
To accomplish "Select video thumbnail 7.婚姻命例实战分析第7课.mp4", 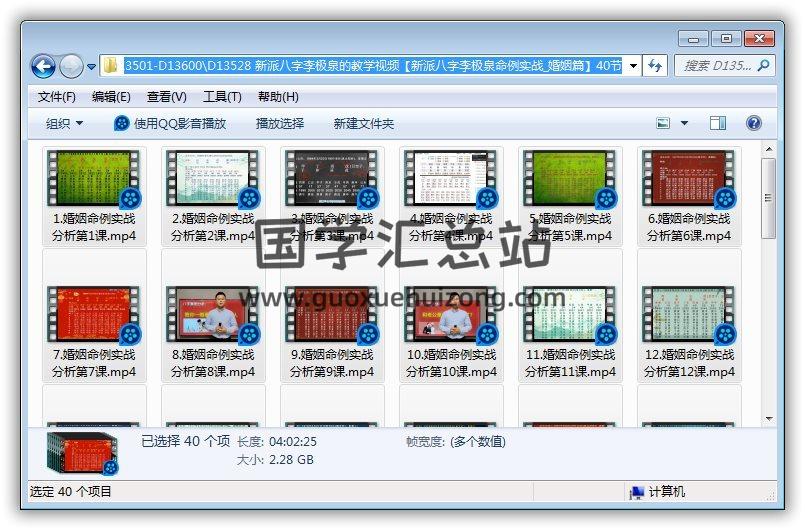I will pyautogui.click(x=93, y=315).
